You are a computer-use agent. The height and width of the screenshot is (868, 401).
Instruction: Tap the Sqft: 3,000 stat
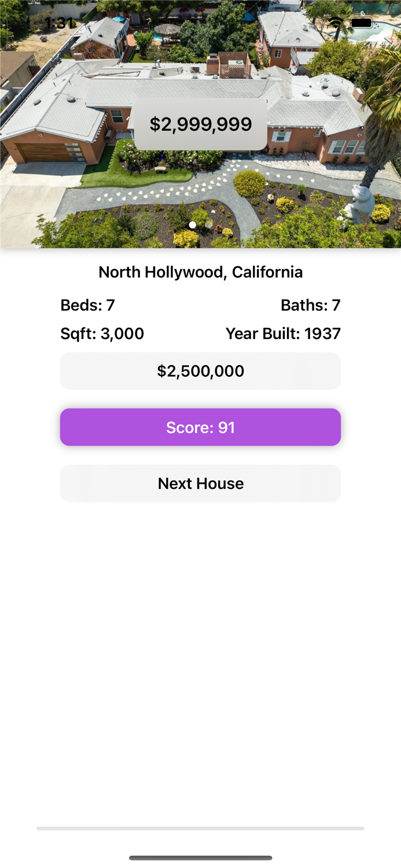(102, 333)
